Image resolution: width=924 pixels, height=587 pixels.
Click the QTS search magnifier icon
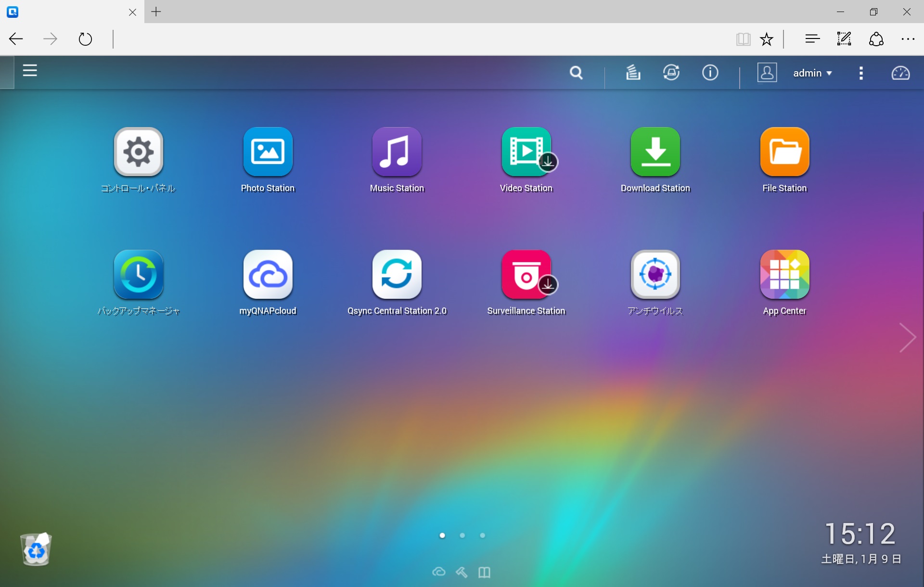[576, 73]
